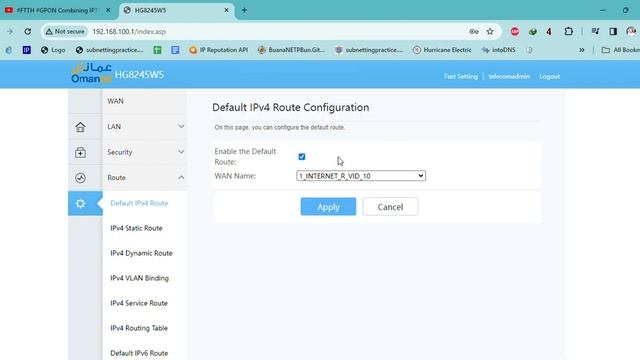640x360 pixels.
Task: Open the media control icon in the toolbar
Action: [595, 31]
